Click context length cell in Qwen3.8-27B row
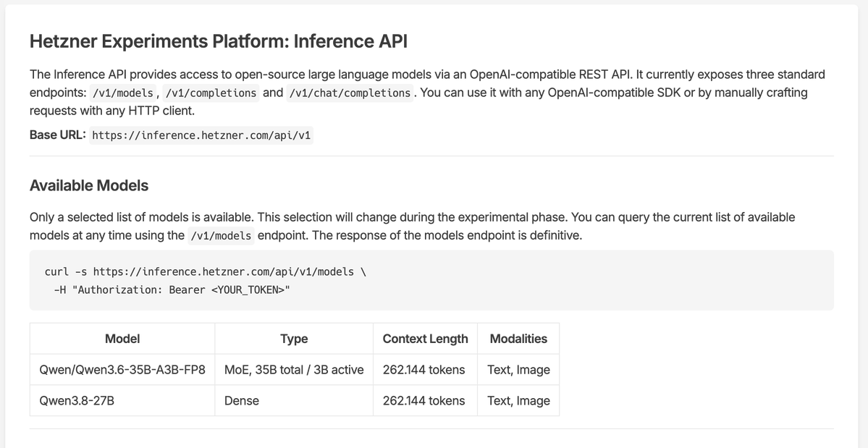The image size is (868, 448). click(x=425, y=400)
